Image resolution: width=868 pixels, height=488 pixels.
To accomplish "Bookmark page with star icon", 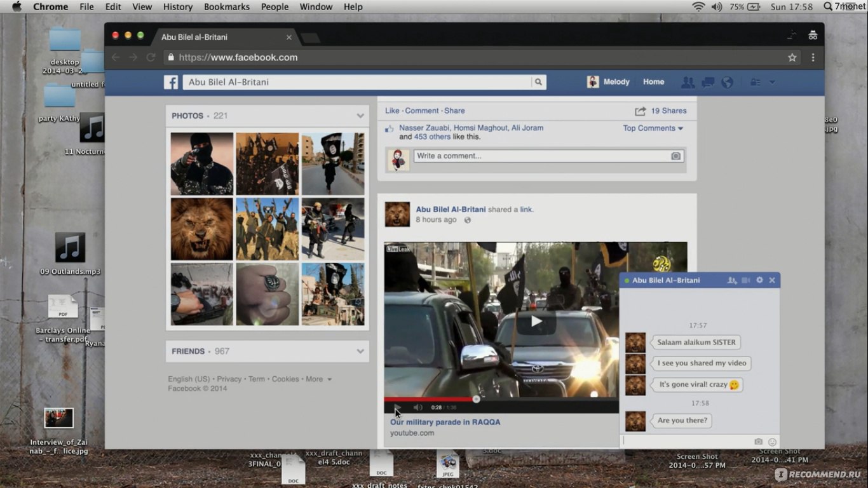I will click(x=792, y=57).
